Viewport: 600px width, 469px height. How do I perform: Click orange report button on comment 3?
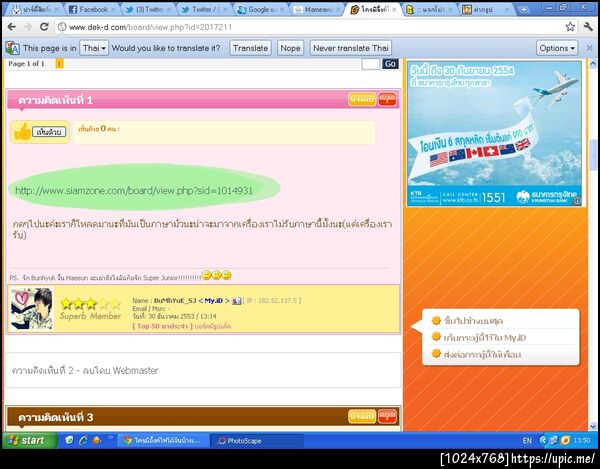point(362,416)
